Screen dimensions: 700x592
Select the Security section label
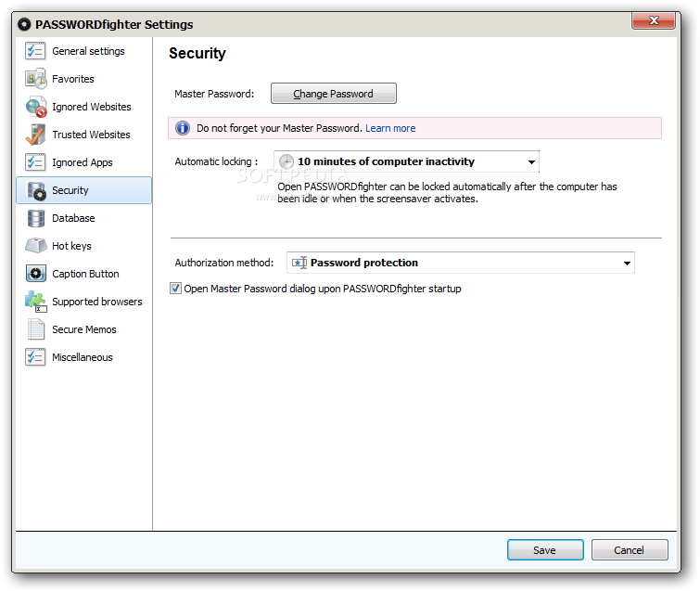point(70,190)
